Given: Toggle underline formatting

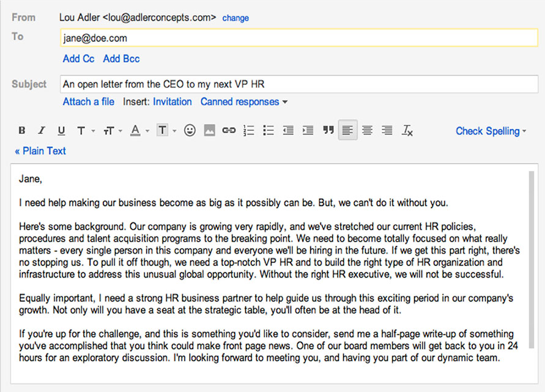Looking at the screenshot, I should [61, 130].
